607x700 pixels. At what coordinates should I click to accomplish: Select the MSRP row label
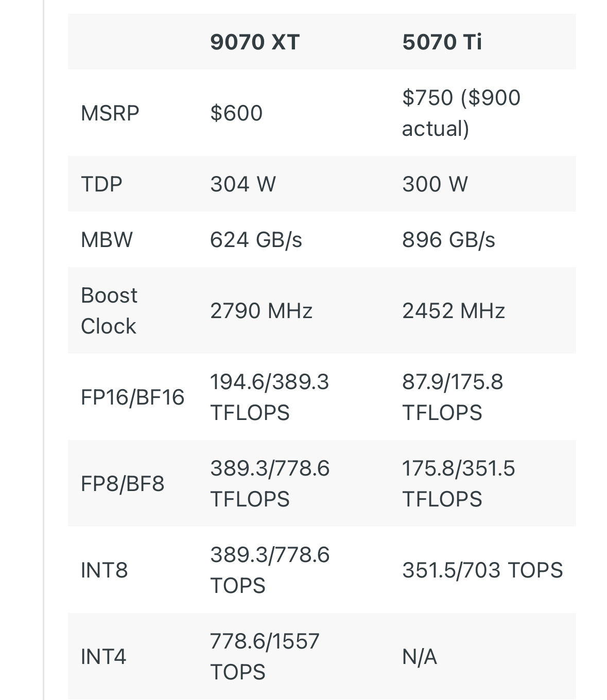point(110,113)
